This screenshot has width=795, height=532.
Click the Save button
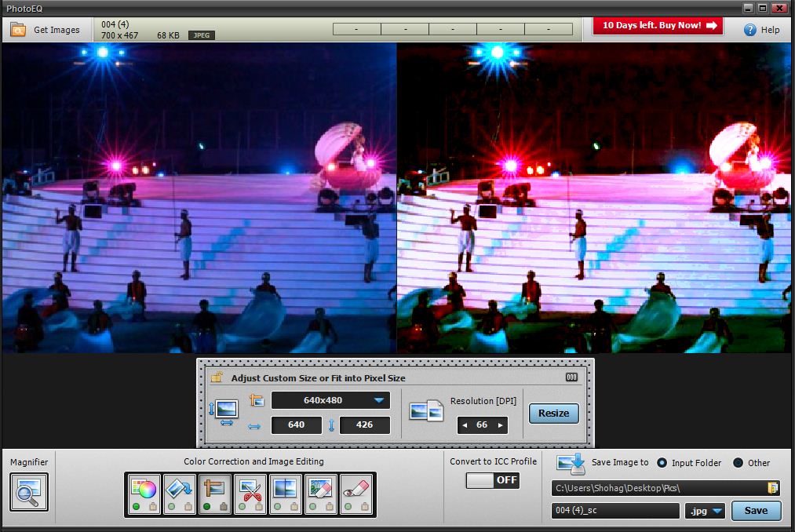click(x=755, y=511)
